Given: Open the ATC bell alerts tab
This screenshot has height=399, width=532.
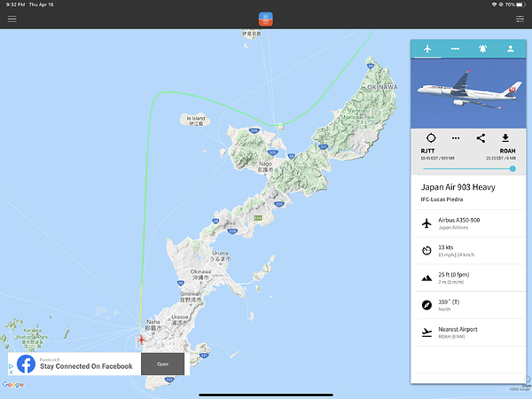Looking at the screenshot, I should [x=483, y=49].
